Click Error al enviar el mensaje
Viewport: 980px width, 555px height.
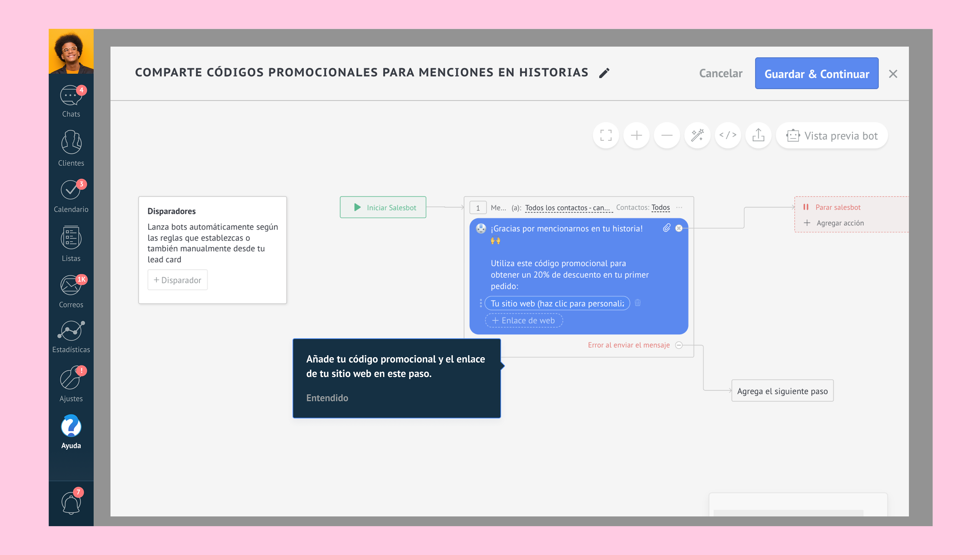(628, 345)
